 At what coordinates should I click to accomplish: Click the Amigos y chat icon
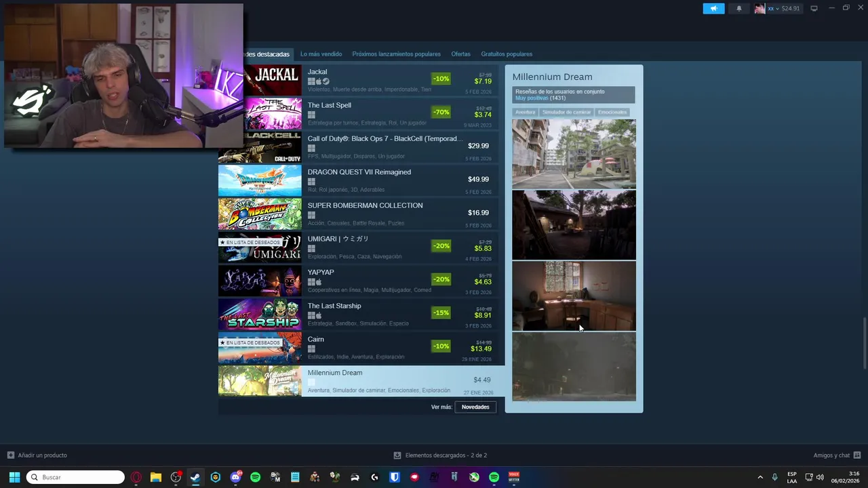pos(857,455)
